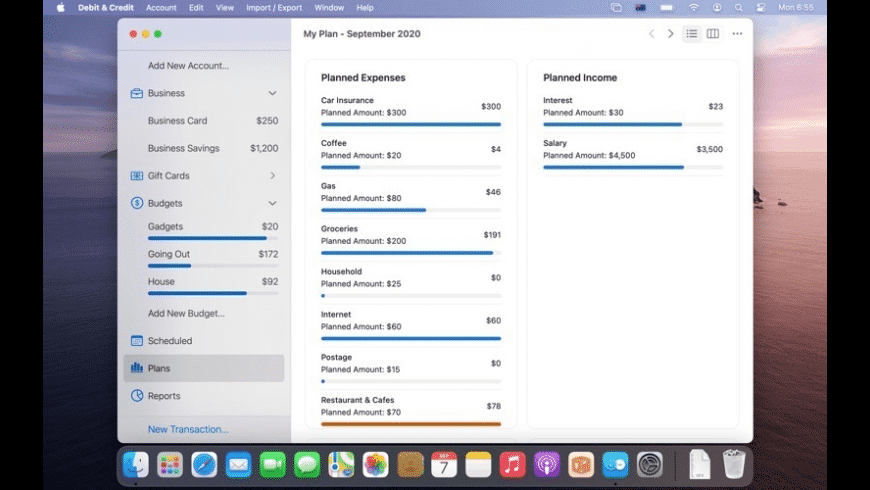Click the Debit & Credit app menu
870x490 pixels.
(105, 8)
